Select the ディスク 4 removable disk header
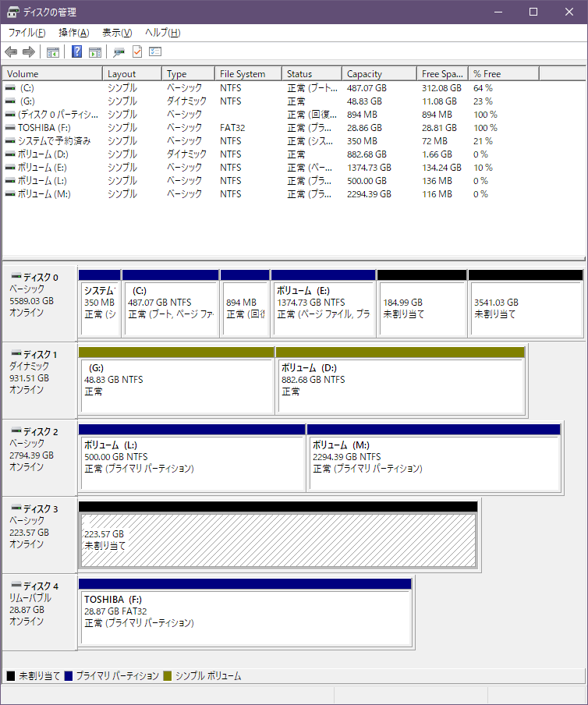This screenshot has width=588, height=705. click(40, 612)
